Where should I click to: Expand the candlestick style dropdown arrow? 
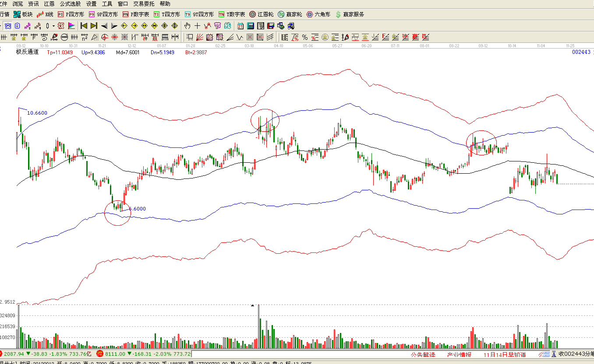point(53,26)
